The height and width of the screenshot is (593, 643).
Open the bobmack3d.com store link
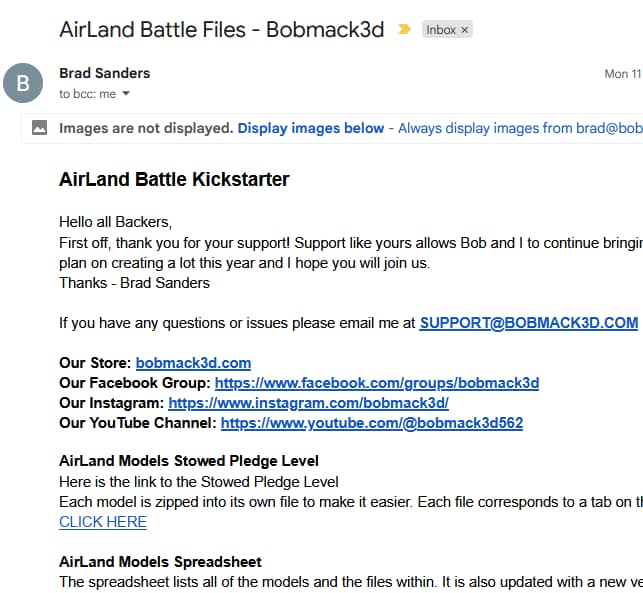(x=193, y=363)
